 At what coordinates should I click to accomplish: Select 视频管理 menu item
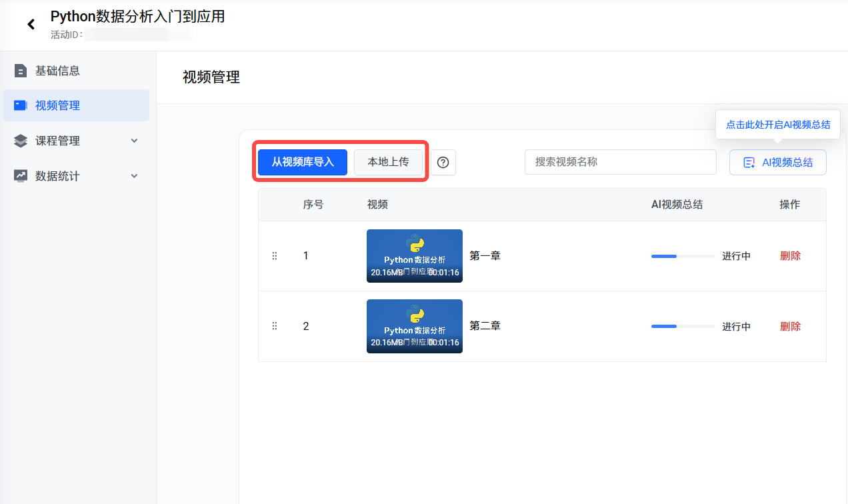pos(76,105)
